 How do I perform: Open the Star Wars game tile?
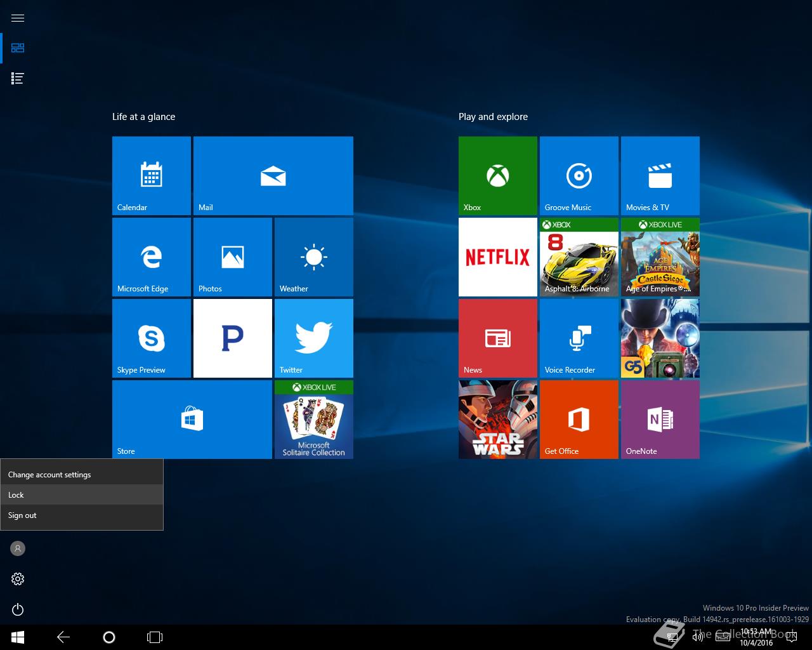pyautogui.click(x=498, y=420)
